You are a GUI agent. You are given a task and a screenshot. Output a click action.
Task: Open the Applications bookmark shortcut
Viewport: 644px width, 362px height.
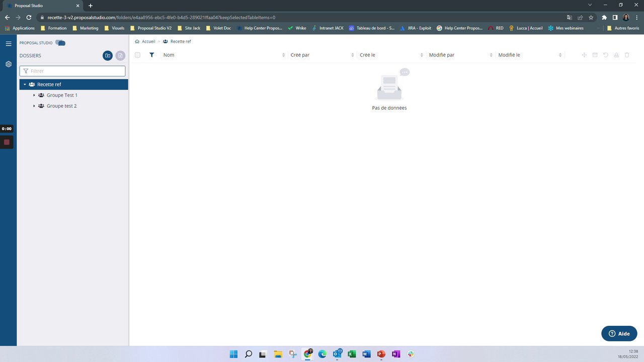click(20, 28)
